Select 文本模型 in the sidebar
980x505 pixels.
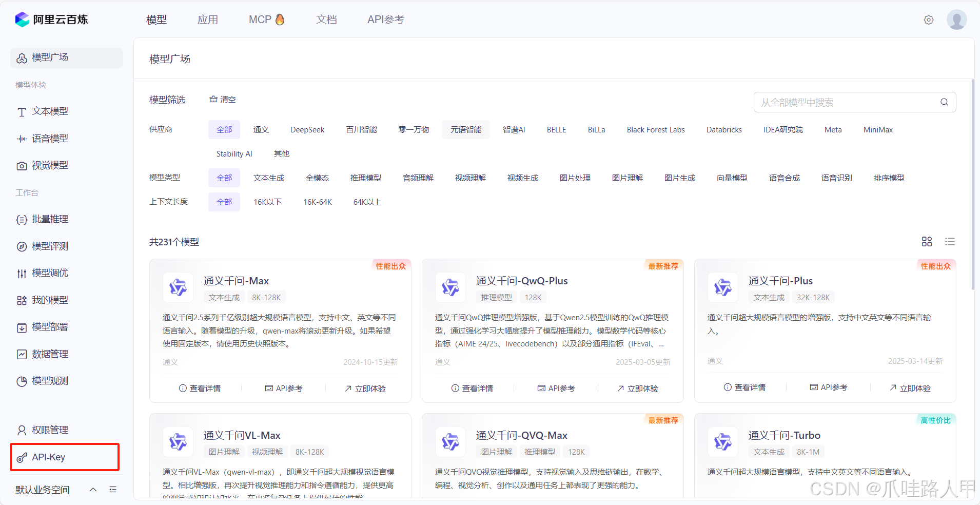click(x=50, y=111)
